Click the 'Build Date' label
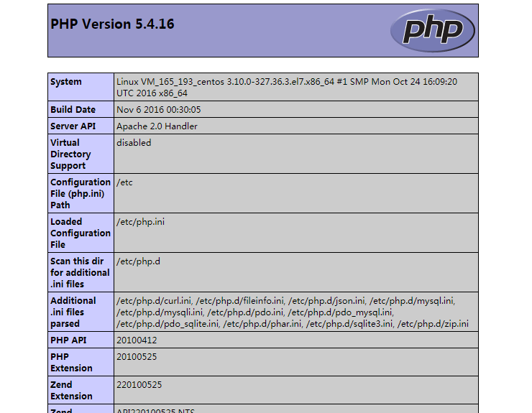 (x=73, y=109)
